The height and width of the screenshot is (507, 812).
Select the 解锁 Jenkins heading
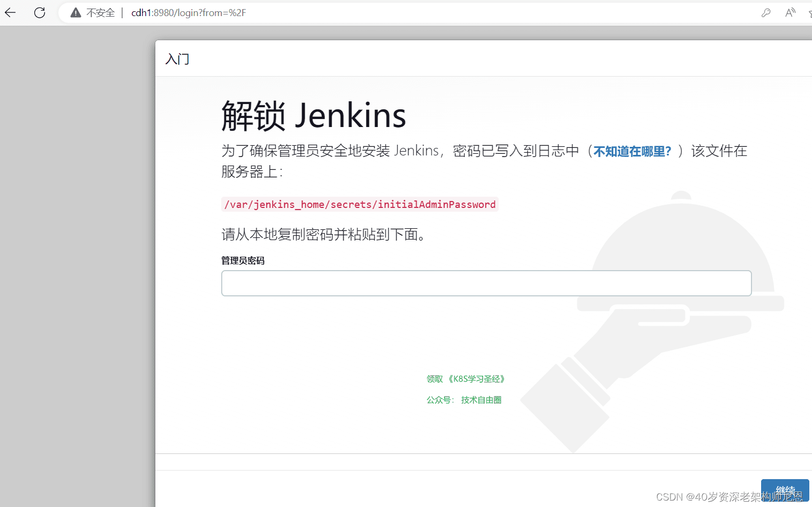click(314, 115)
